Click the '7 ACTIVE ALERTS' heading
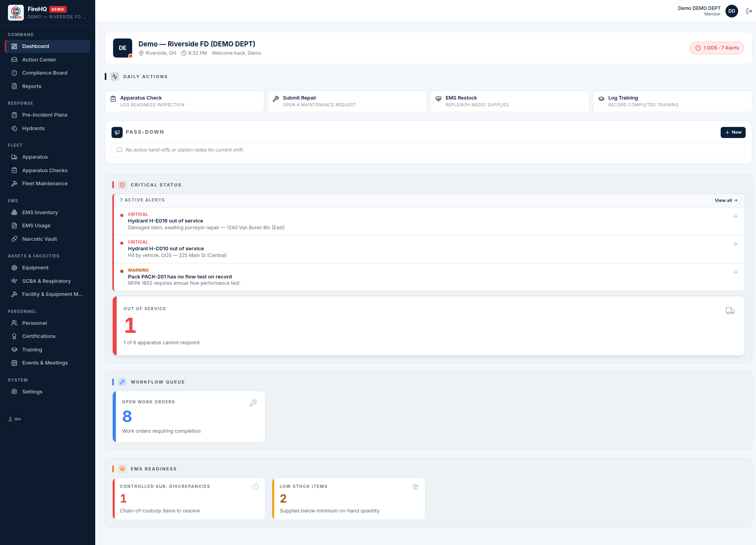This screenshot has height=545, width=756. 142,200
